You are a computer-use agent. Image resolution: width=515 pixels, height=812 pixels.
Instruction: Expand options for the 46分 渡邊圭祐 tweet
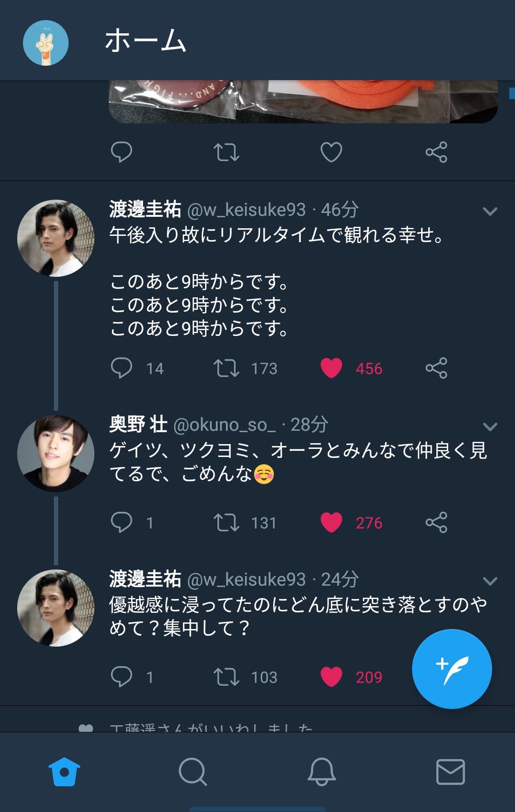pyautogui.click(x=490, y=211)
